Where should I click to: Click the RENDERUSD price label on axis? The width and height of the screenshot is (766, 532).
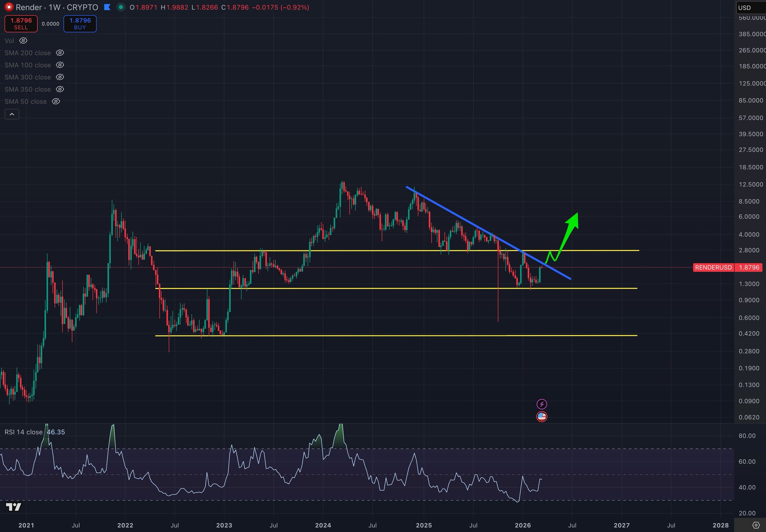click(x=713, y=267)
